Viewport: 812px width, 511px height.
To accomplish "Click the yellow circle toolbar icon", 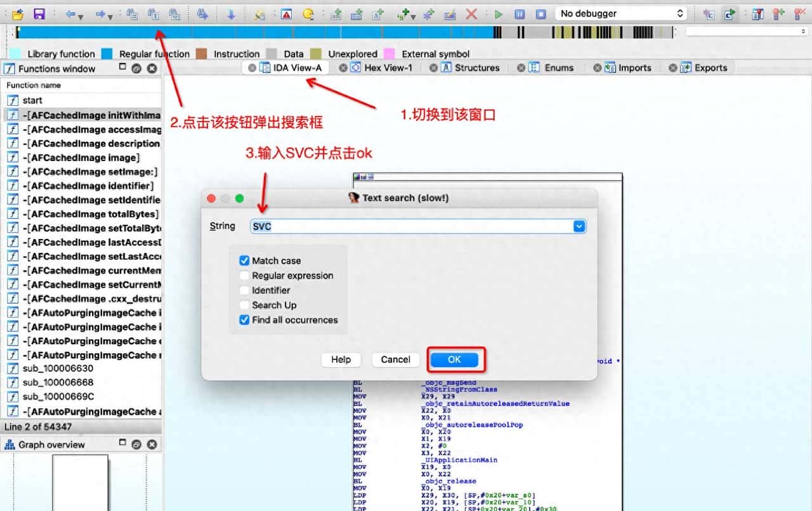I will pos(308,13).
